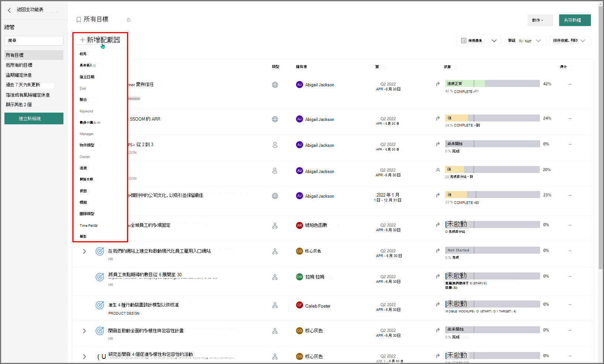This screenshot has width=604, height=364.
Task: Click target icon of 員工焦點報導 key result
Action: 100,277
